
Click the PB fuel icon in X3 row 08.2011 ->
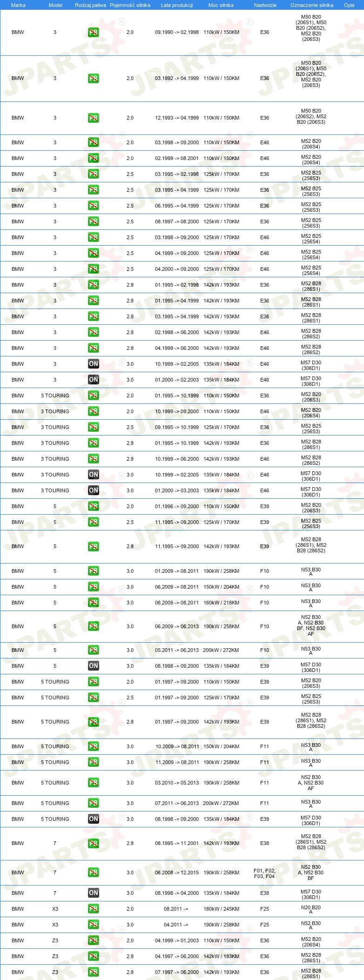[x=94, y=909]
